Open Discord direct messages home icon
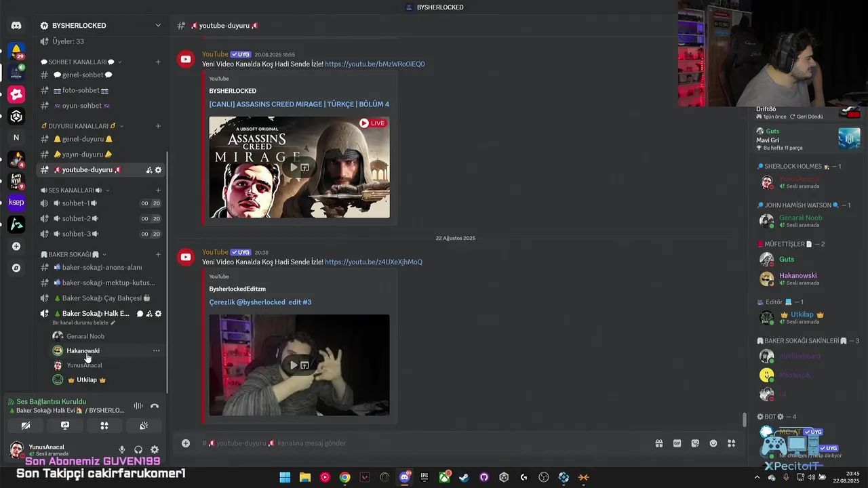 coord(16,26)
